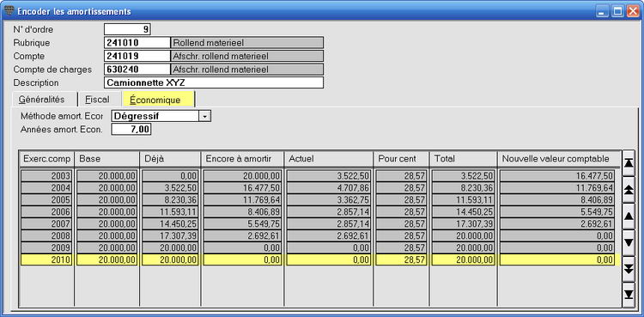Image resolution: width=644 pixels, height=317 pixels.
Task: Maximize the Encoder les amortissements window
Action: pos(617,11)
